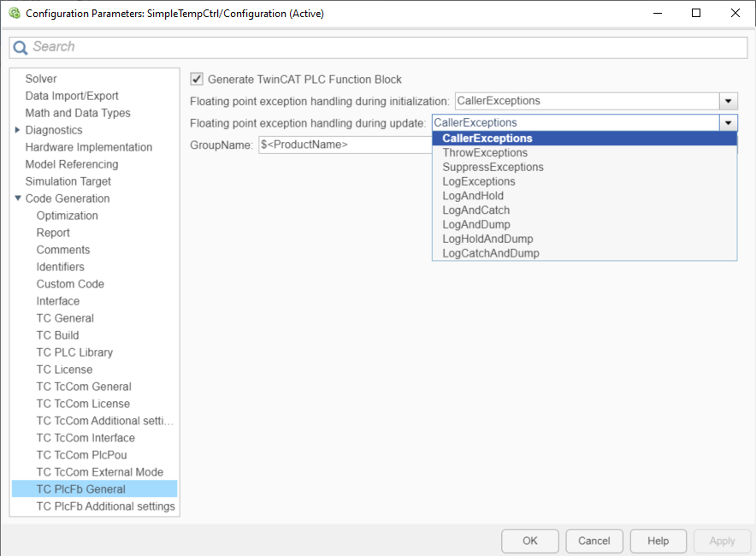Select Interface under Code Generation
Viewport: 756px width, 556px height.
[58, 301]
